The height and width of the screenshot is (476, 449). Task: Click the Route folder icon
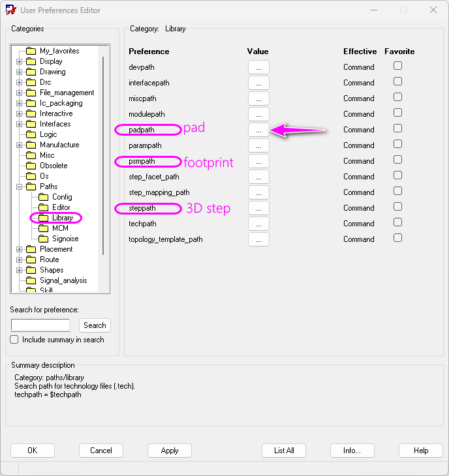[31, 260]
